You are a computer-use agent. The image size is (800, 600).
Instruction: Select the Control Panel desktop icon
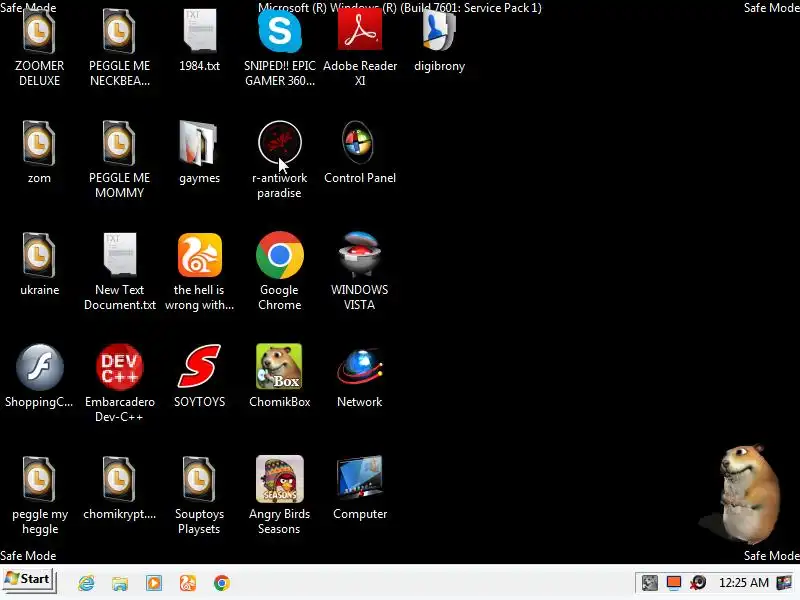tap(358, 142)
